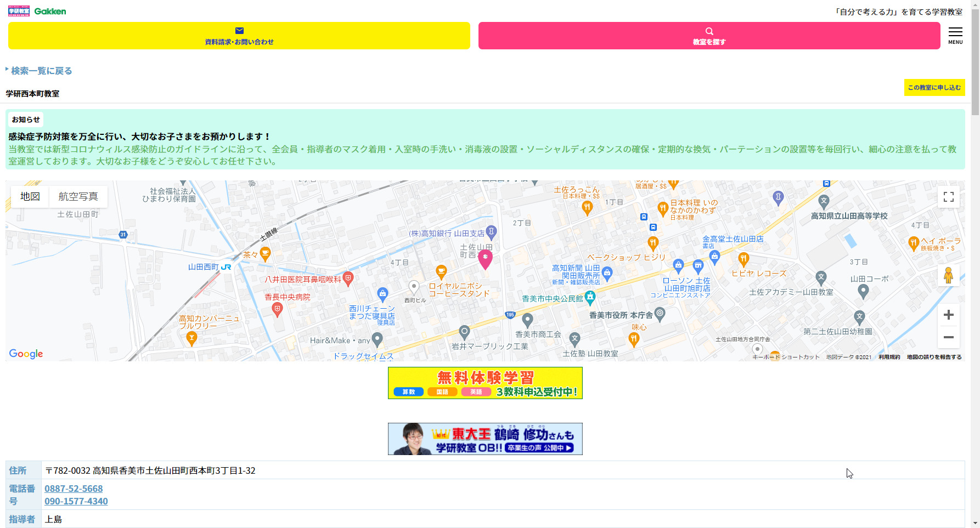Click the yellow 資料請求・お問い合わせ button

tap(239, 36)
